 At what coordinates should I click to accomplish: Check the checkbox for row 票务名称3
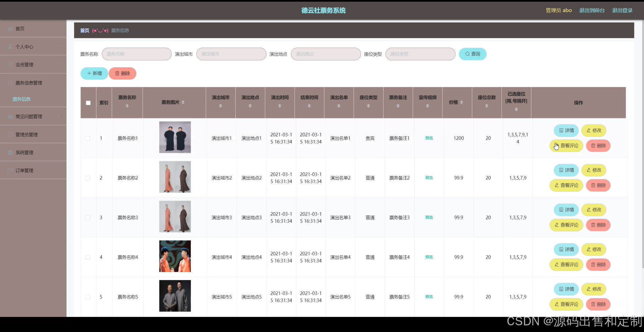[x=88, y=218]
